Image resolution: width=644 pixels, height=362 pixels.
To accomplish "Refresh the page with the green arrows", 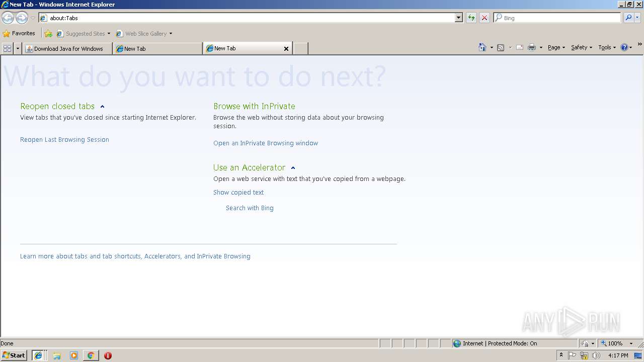I will [x=471, y=18].
